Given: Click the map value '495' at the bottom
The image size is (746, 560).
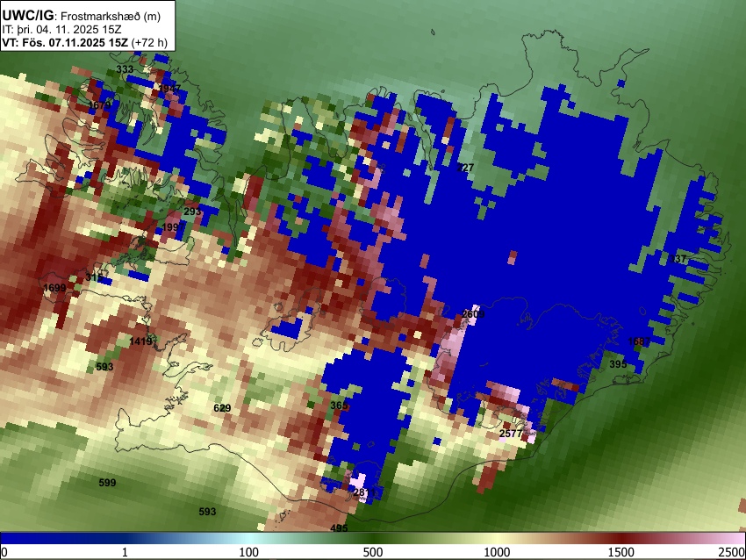Looking at the screenshot, I should coord(339,528).
